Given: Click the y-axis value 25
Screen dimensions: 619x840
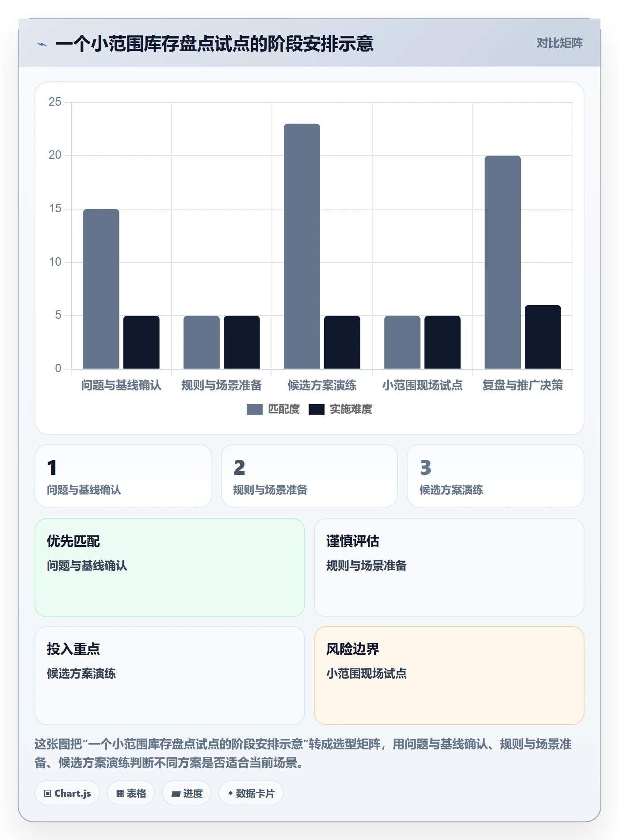Looking at the screenshot, I should click(x=55, y=102).
